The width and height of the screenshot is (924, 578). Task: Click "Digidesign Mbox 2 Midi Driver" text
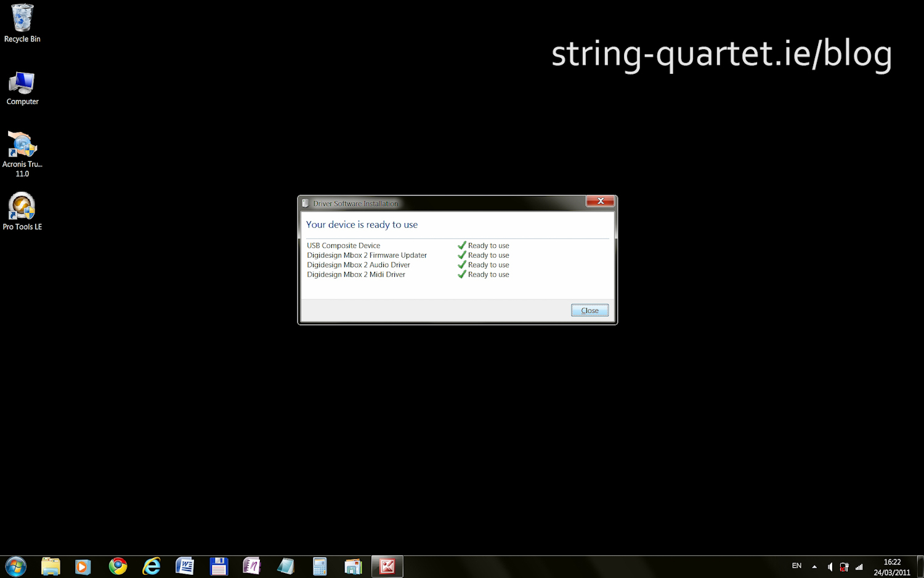tap(356, 275)
